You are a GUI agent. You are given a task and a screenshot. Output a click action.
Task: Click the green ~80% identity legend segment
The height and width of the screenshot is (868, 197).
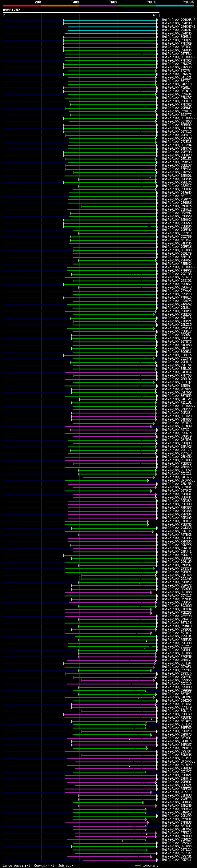click(x=137, y=6)
